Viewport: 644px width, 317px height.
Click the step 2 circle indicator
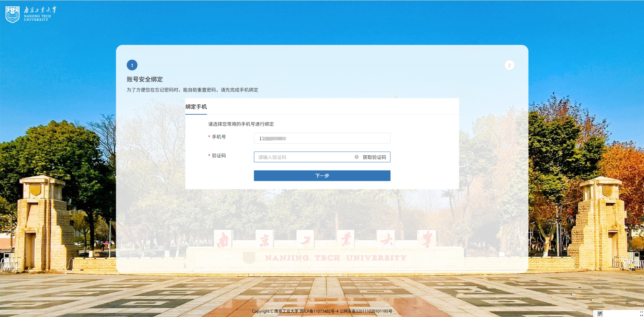coord(509,65)
